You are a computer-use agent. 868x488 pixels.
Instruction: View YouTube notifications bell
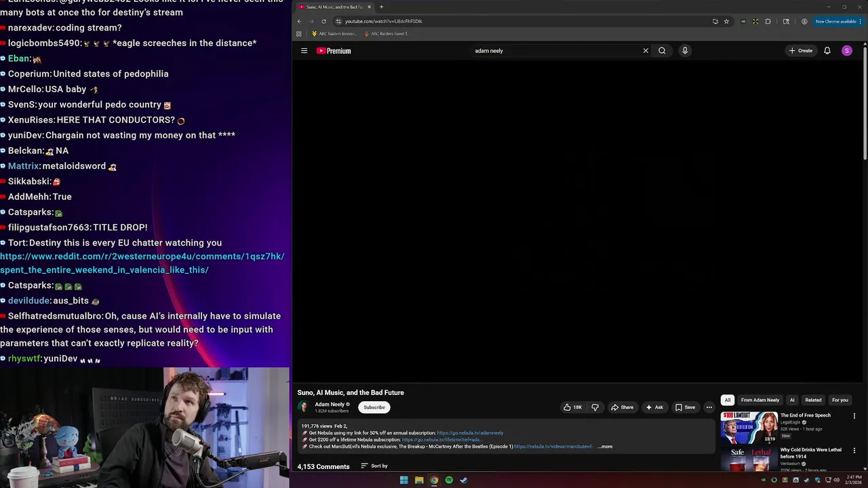[827, 51]
